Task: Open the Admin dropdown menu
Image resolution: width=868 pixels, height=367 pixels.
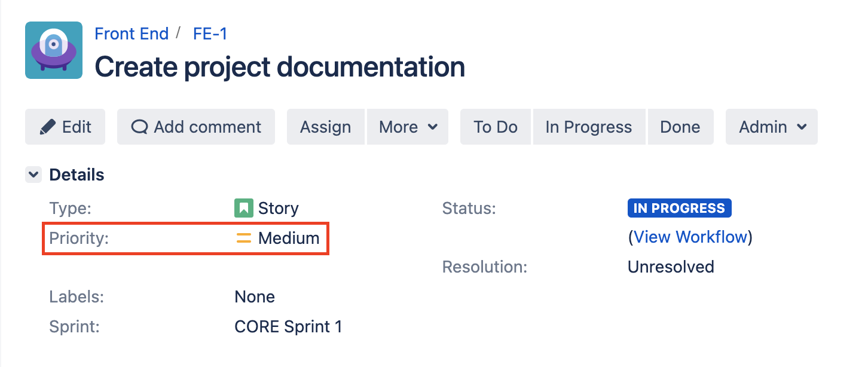Action: coord(772,127)
